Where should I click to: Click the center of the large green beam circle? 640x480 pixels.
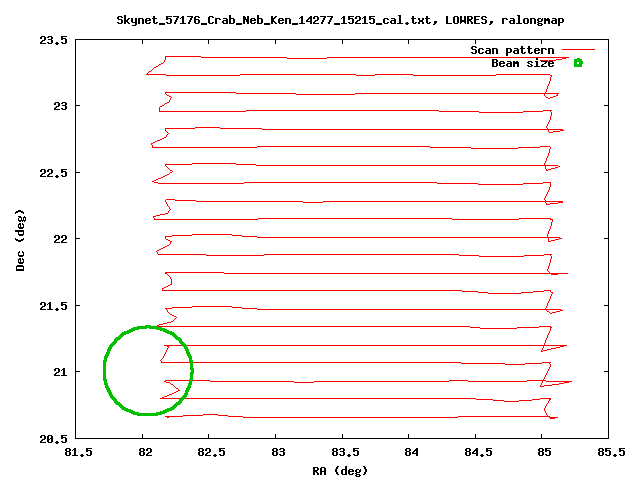pos(148,370)
